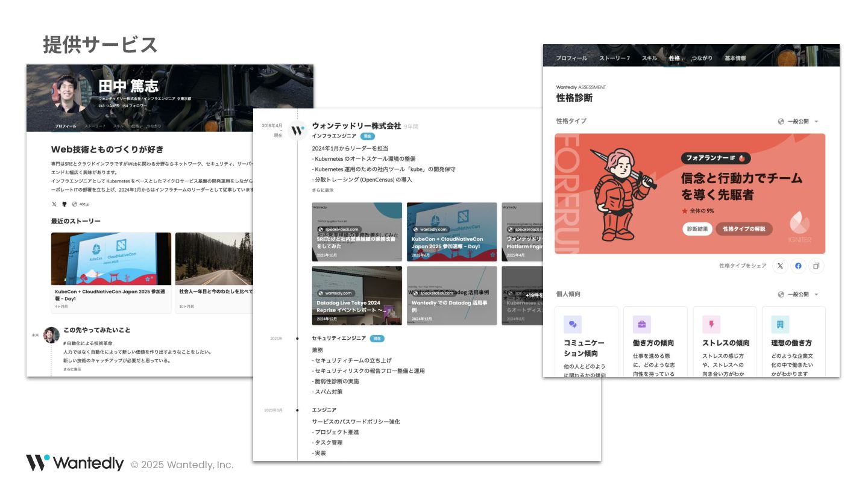
Task: Click the Wantedly logo in the slide footer
Action: pos(75,463)
